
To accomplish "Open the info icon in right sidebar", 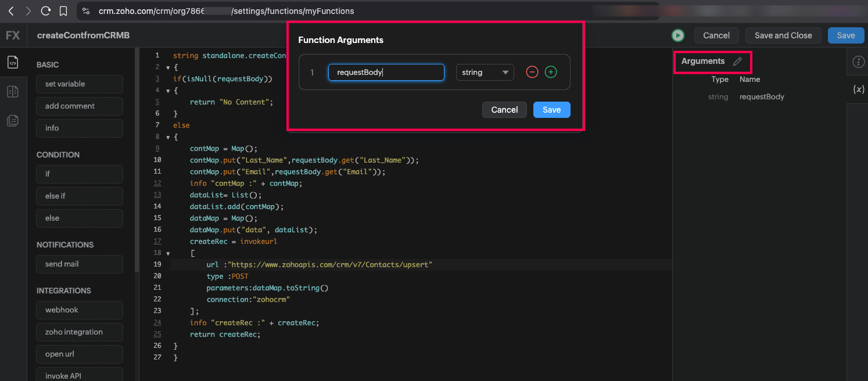I will (858, 62).
